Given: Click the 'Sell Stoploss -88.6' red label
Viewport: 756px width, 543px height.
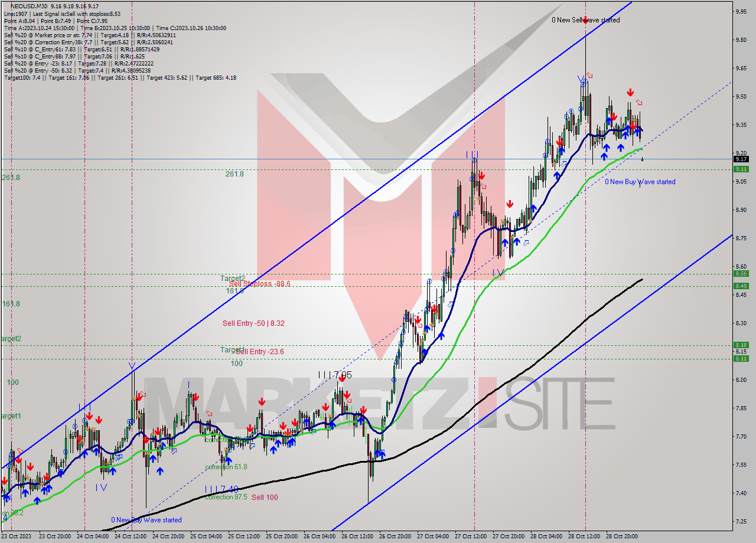Looking at the screenshot, I should click(260, 284).
